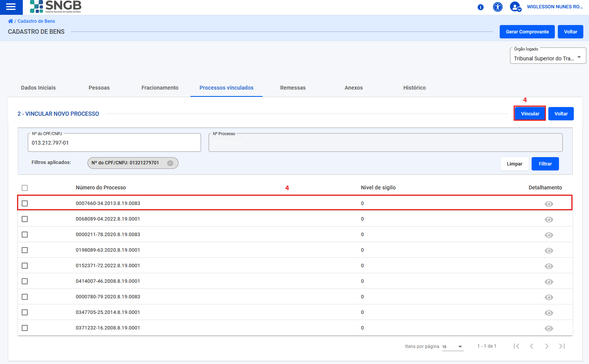The image size is (589, 364).
Task: Click the WIGLESSON NUNES user name
Action: pyautogui.click(x=555, y=7)
